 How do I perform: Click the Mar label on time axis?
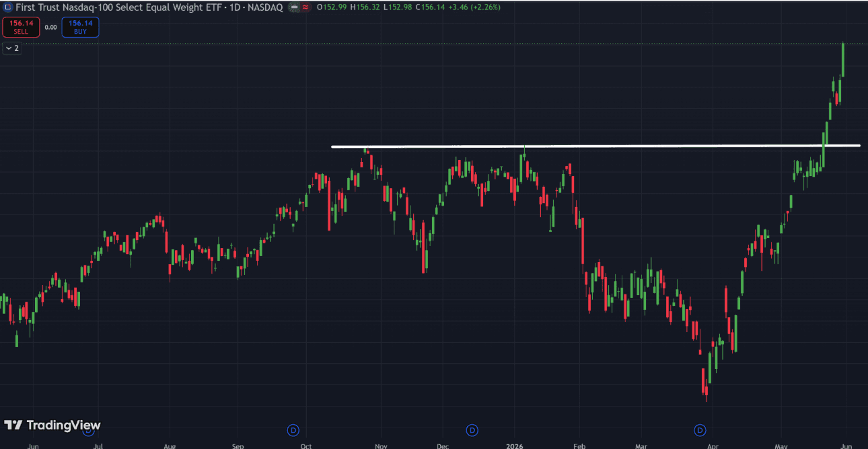(x=641, y=445)
